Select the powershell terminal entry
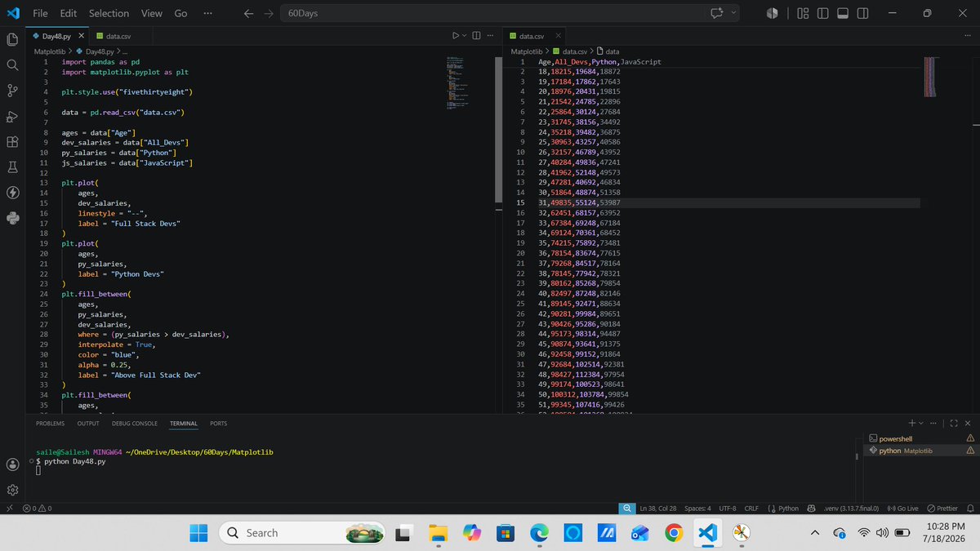Screen dimensions: 980x551 [x=920, y=438]
